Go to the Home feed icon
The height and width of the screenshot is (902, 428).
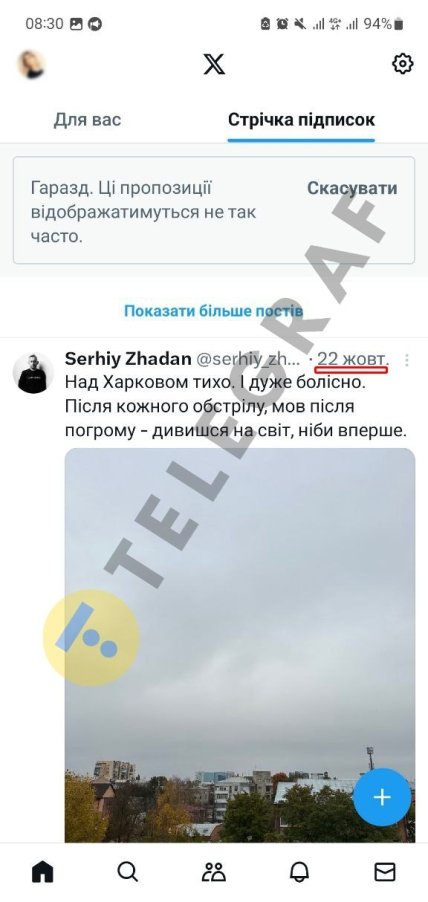[x=43, y=872]
